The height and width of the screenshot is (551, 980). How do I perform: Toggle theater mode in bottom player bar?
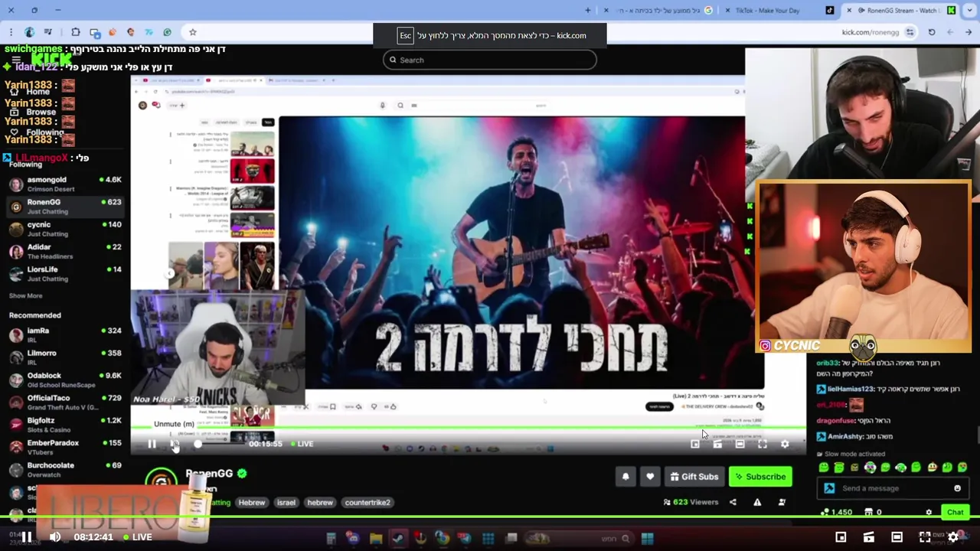point(897,537)
